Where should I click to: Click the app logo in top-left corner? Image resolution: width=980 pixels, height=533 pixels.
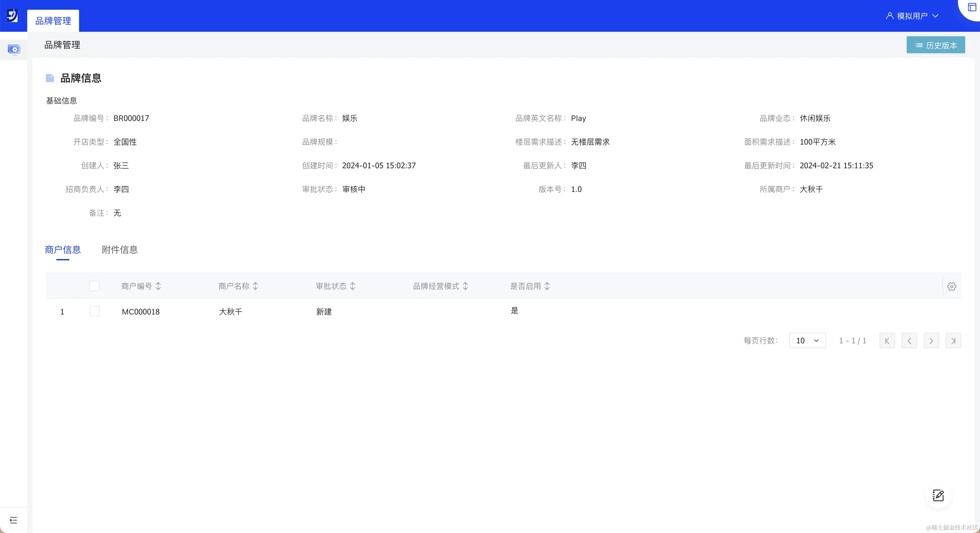point(12,16)
